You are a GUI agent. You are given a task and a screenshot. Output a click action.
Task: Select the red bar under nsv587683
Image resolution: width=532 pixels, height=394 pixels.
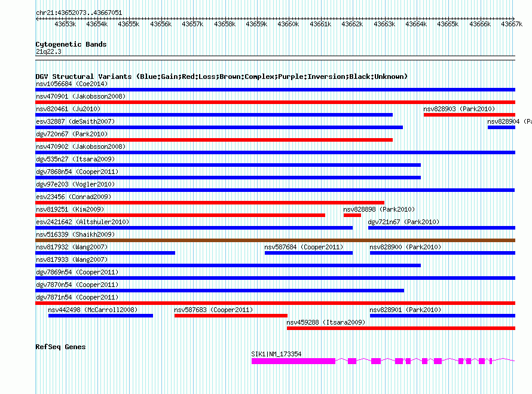pos(231,316)
